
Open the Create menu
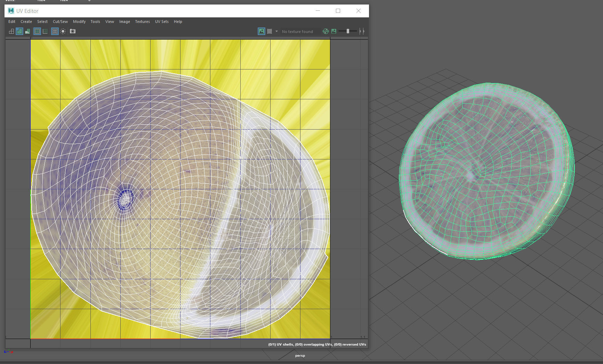click(x=26, y=22)
